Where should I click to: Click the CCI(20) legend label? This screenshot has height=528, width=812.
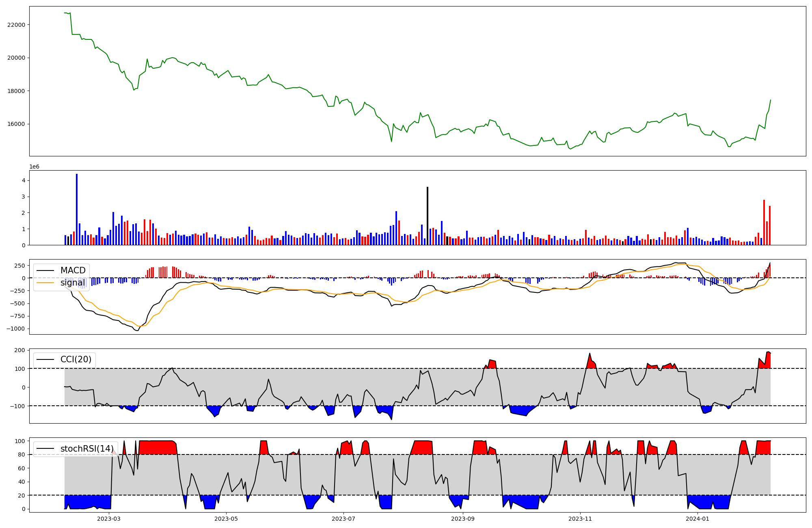pyautogui.click(x=76, y=359)
